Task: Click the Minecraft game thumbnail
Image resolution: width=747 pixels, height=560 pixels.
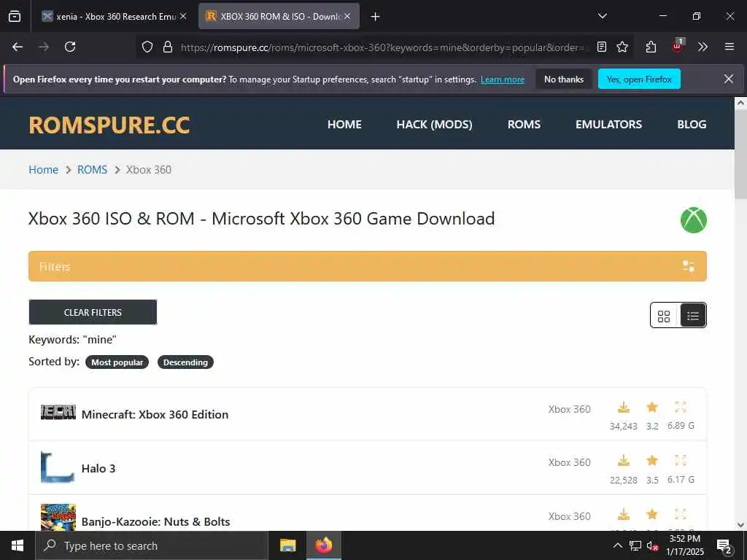Action: pyautogui.click(x=58, y=413)
